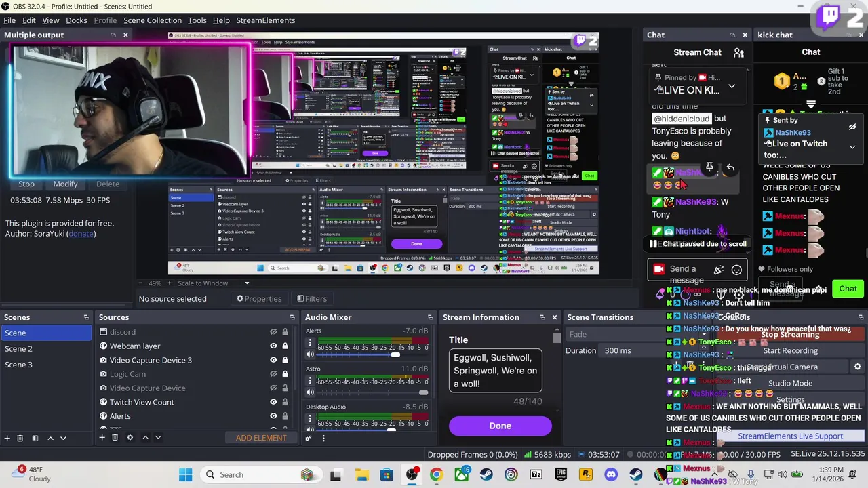The height and width of the screenshot is (488, 868).
Task: Mute the Astro audio track
Action: [x=310, y=392]
